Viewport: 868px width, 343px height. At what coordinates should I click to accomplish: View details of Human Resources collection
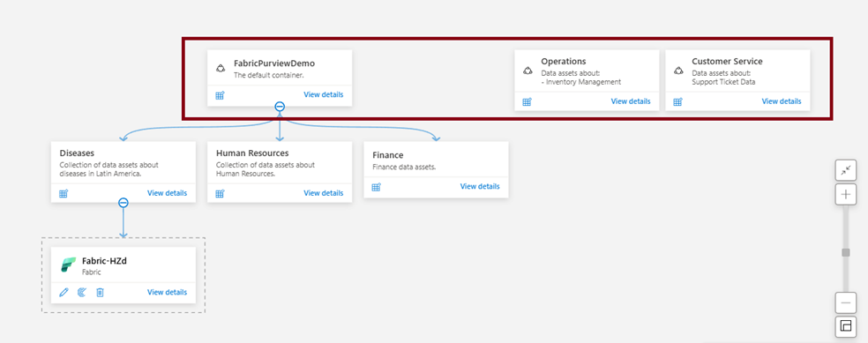pos(323,193)
